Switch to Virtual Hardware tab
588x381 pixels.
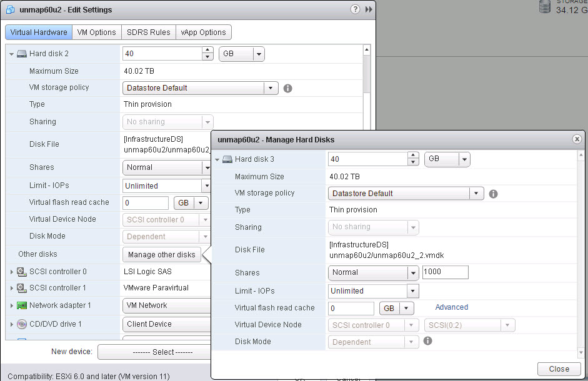(39, 32)
